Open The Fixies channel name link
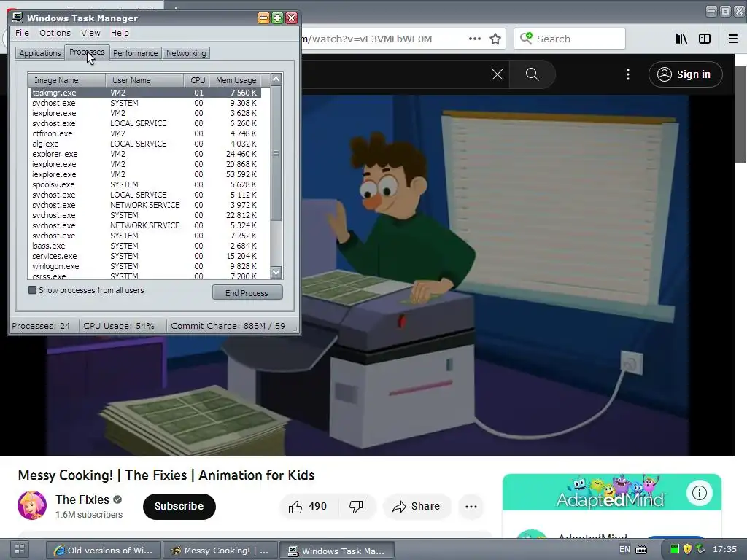Viewport: 747px width, 560px height. (x=82, y=499)
